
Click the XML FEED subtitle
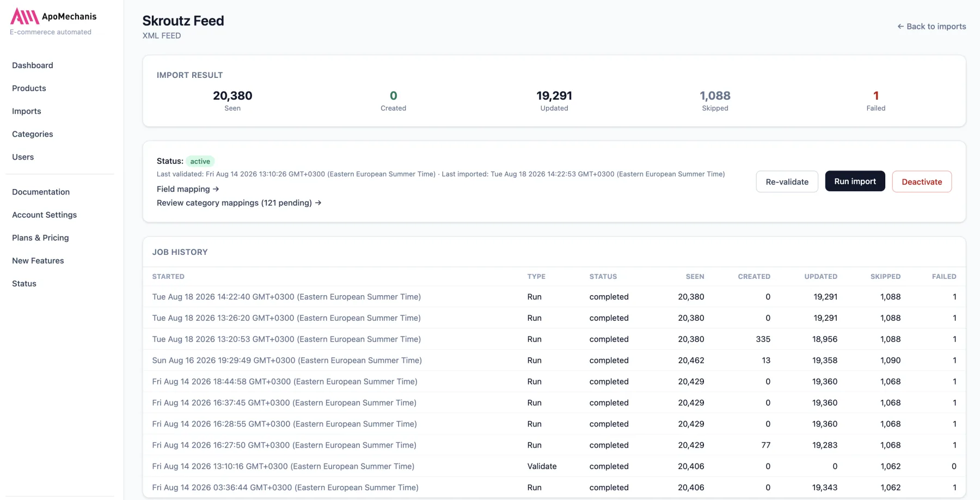click(x=162, y=36)
